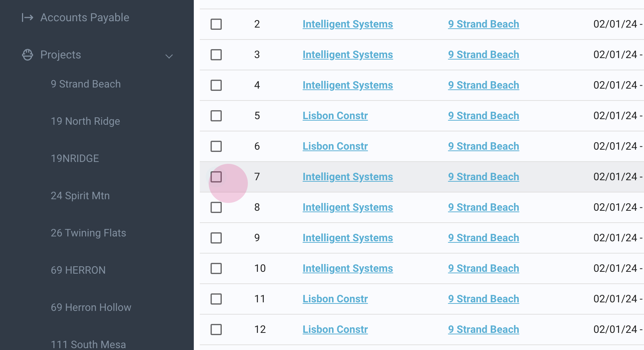
Task: Tick the checkbox for row 7
Action: [216, 177]
